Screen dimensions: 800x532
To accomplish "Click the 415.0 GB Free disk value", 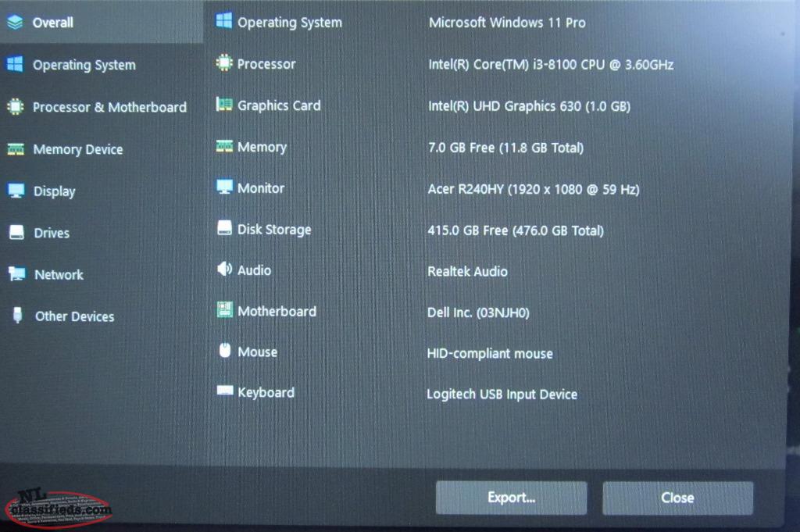I will [x=516, y=230].
